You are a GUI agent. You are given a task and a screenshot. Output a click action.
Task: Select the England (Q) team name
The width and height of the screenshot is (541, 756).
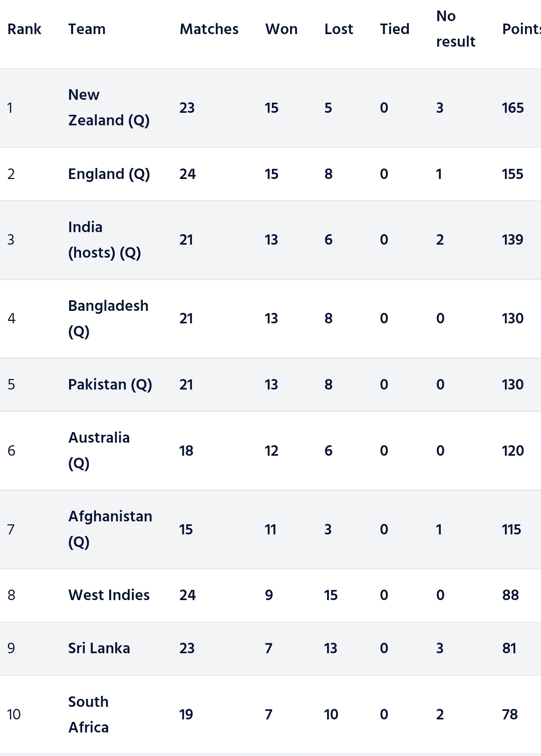point(109,174)
